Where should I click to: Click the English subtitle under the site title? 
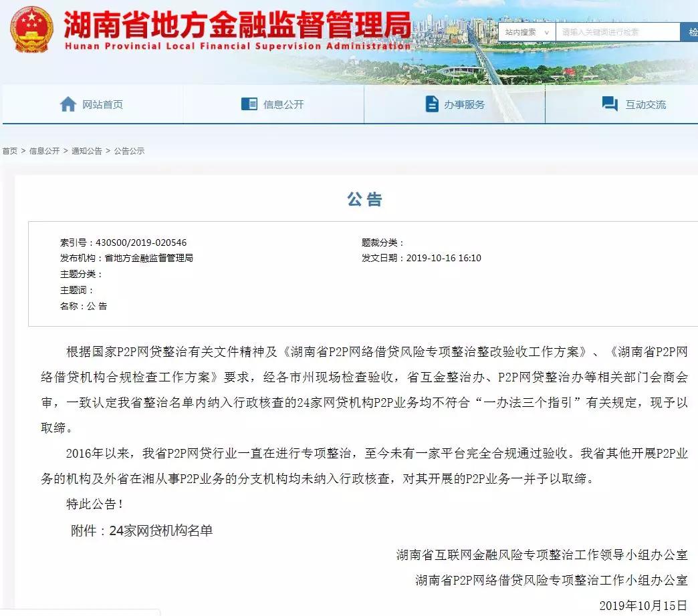point(237,46)
